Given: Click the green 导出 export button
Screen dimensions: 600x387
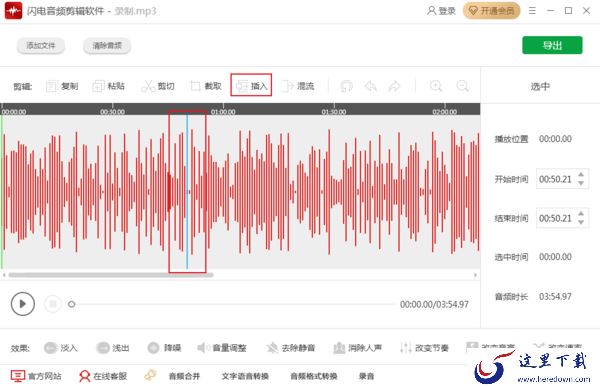Looking at the screenshot, I should [552, 45].
